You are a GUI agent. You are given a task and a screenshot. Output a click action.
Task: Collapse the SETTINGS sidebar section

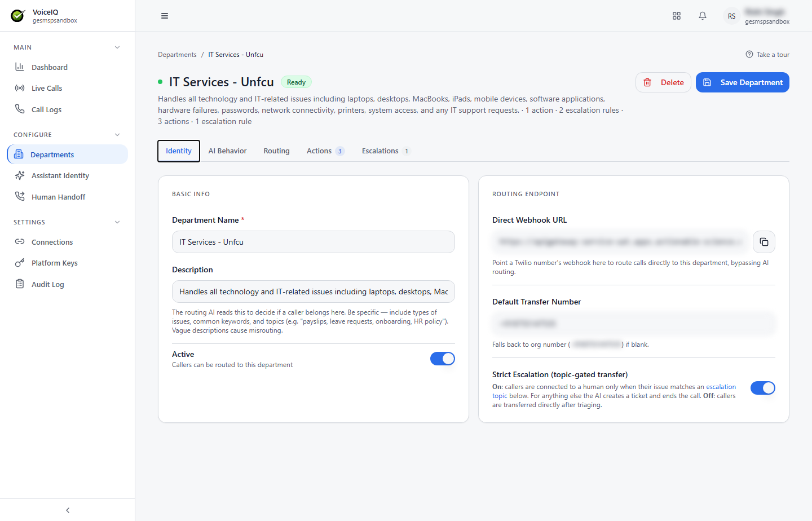coord(117,222)
